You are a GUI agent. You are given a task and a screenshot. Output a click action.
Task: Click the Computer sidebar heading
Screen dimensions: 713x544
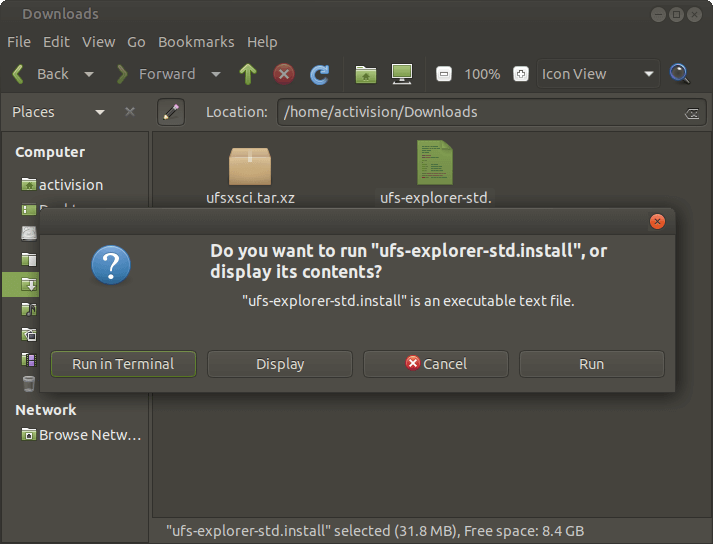[50, 152]
